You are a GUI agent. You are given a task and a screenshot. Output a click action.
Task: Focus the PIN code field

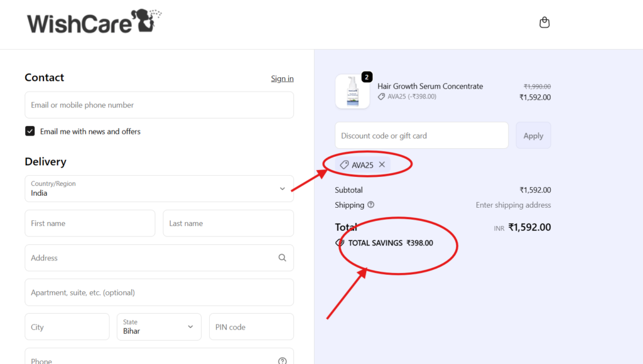[x=251, y=327]
